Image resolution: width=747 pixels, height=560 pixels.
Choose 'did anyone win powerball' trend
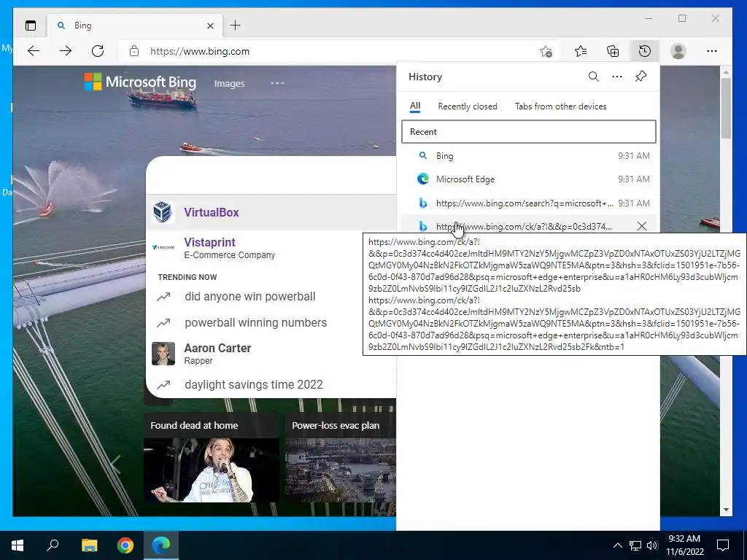pos(271,296)
